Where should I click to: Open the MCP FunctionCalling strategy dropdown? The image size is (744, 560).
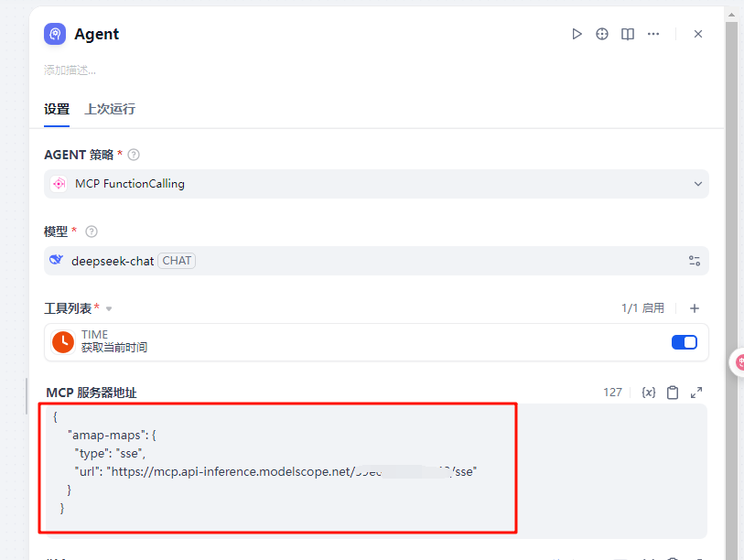[376, 184]
